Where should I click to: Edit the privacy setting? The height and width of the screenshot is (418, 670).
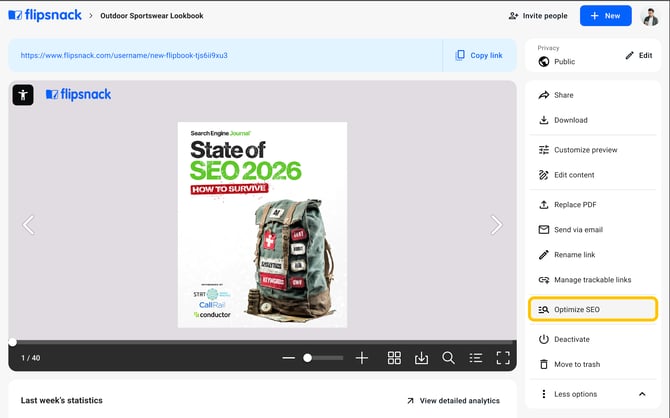coord(639,55)
